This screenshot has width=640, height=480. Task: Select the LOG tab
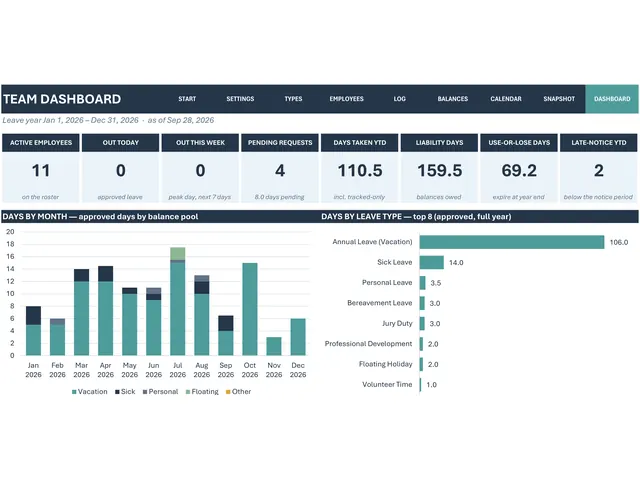point(399,99)
